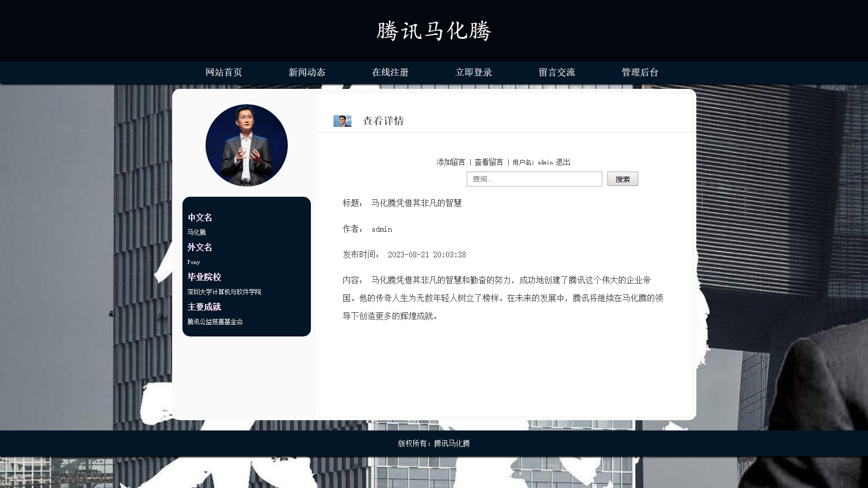Click the footer text 版权所有：腾讯马化腾

coord(434,443)
